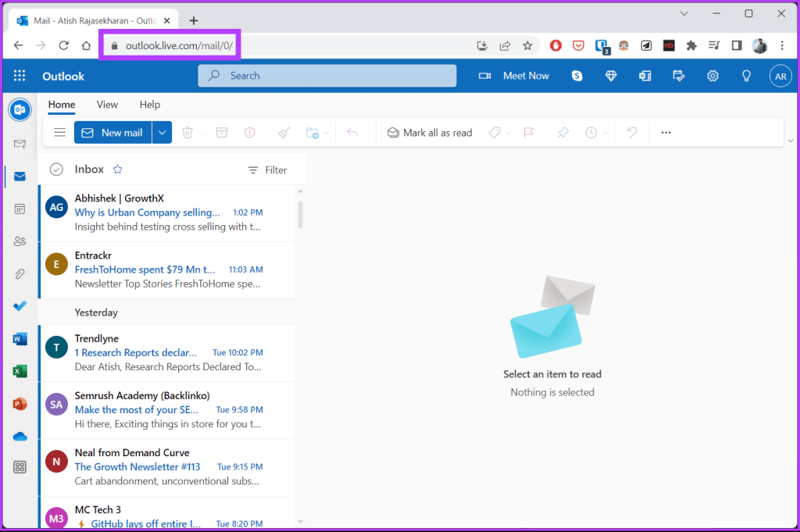The height and width of the screenshot is (532, 800).
Task: Open Chrome tab search chevron
Action: pos(684,14)
